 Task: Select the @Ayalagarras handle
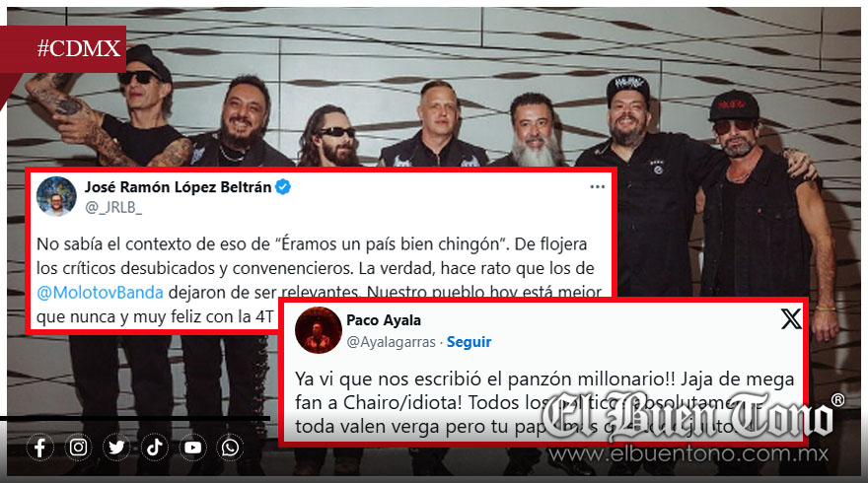pos(391,342)
